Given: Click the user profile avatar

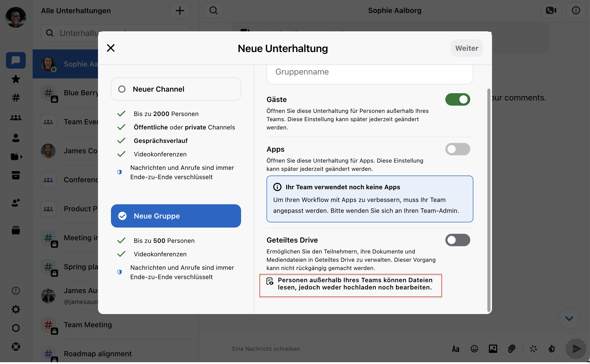Looking at the screenshot, I should (x=16, y=17).
